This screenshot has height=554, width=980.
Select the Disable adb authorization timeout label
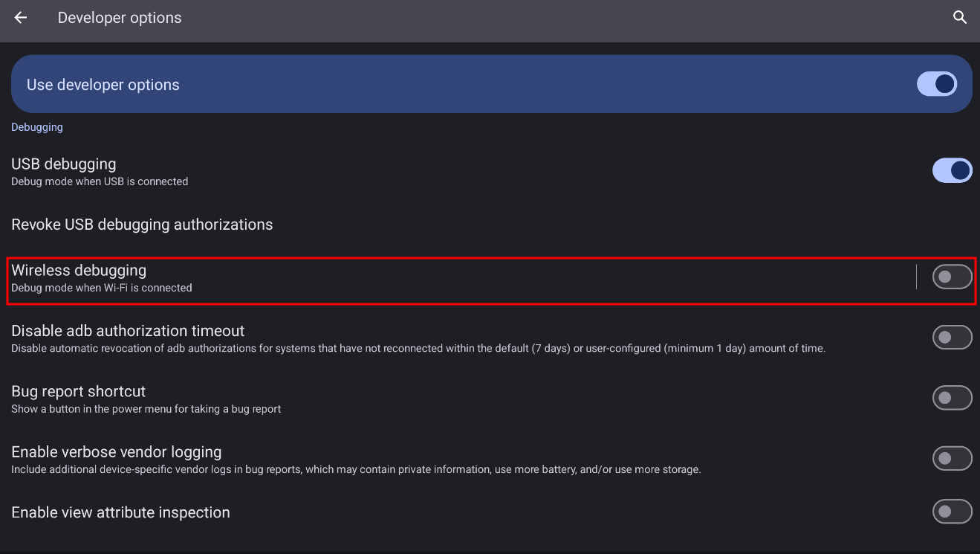(128, 331)
